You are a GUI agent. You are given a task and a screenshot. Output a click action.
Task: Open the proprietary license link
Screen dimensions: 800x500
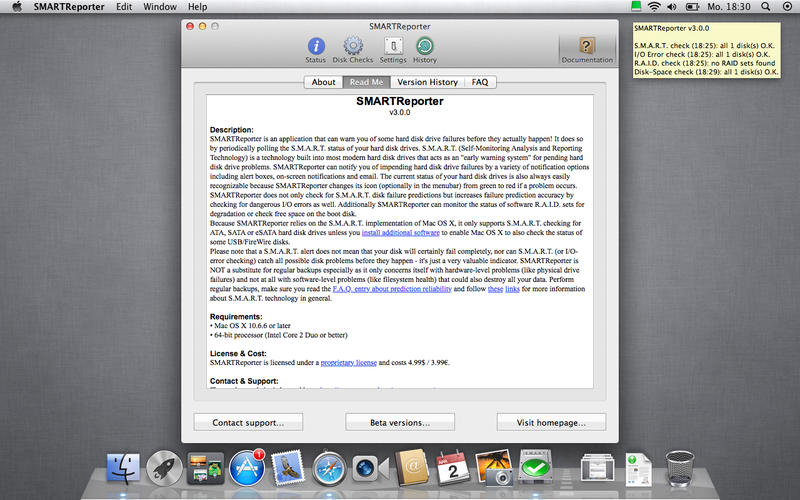[348, 363]
